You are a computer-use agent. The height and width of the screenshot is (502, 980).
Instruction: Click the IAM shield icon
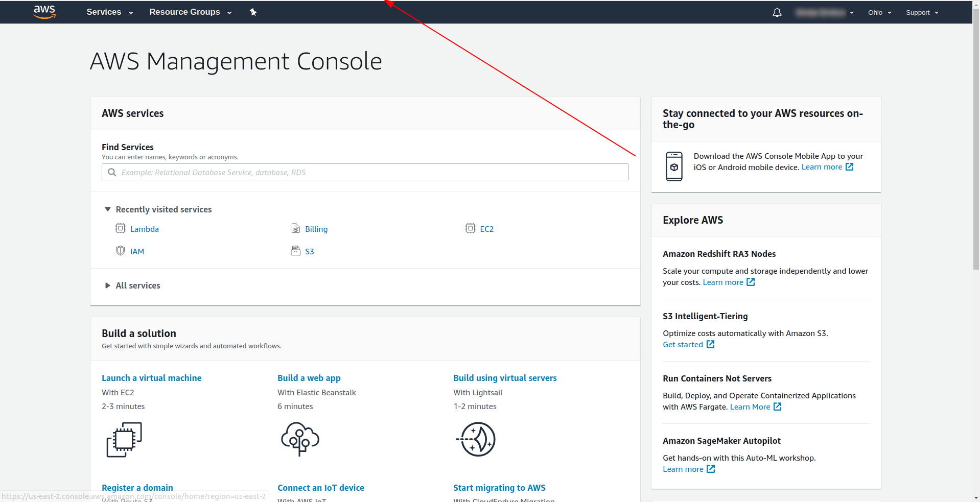121,251
